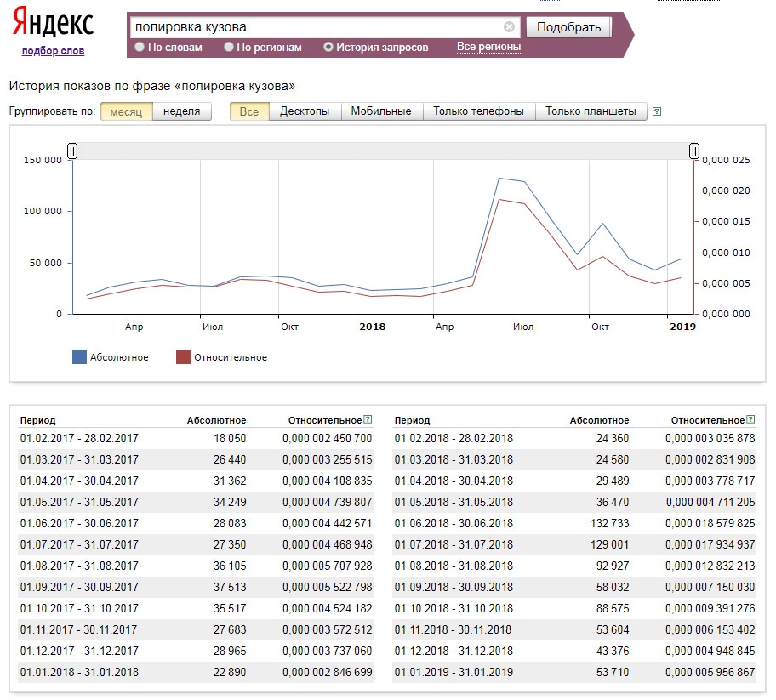This screenshot has height=700, width=776.
Task: Switch to the Десктопы tab
Action: pyautogui.click(x=305, y=111)
